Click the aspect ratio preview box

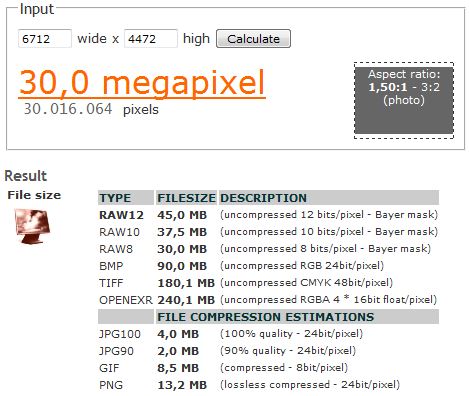[x=404, y=100]
